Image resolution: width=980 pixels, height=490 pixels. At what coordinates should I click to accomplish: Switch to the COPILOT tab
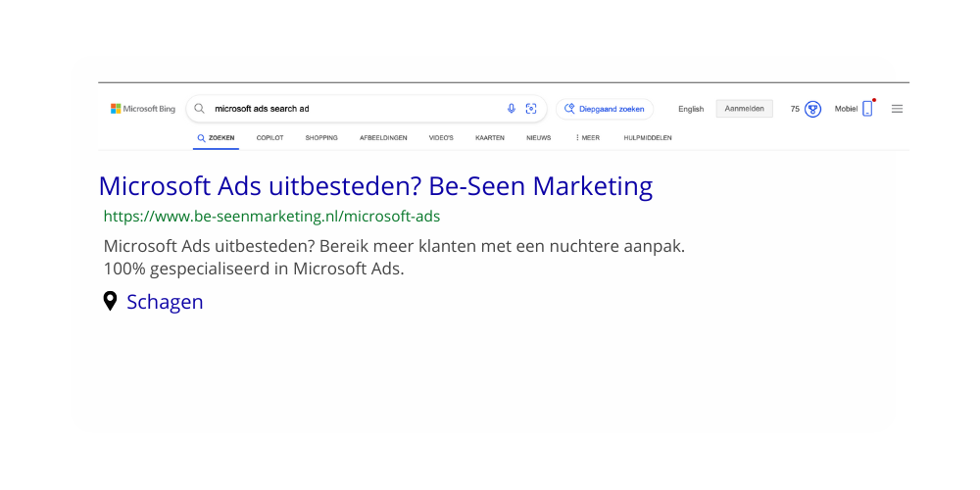269,138
